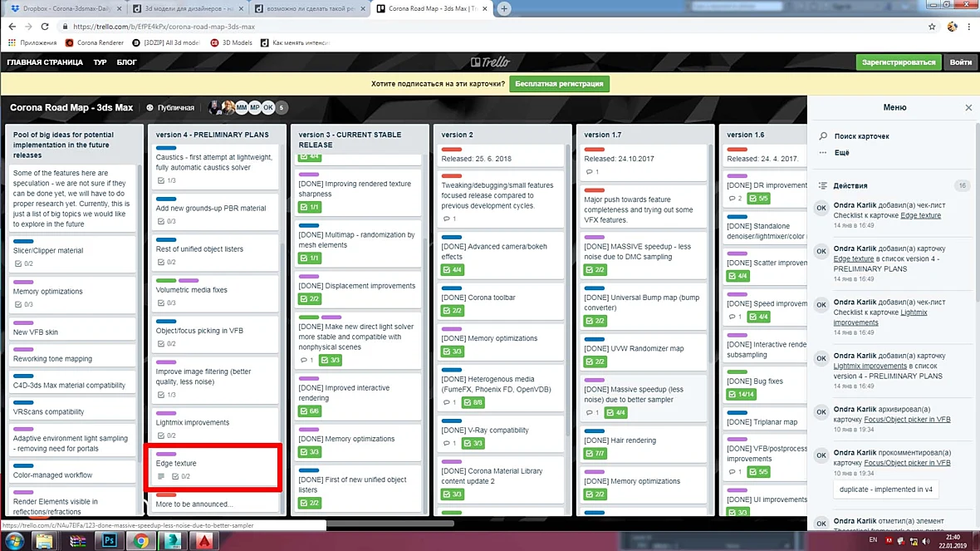This screenshot has width=980, height=551.
Task: Open File Explorer from the taskbar
Action: click(44, 541)
